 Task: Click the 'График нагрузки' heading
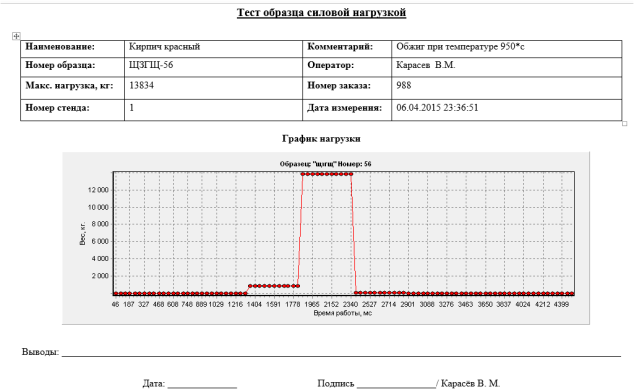pos(321,139)
